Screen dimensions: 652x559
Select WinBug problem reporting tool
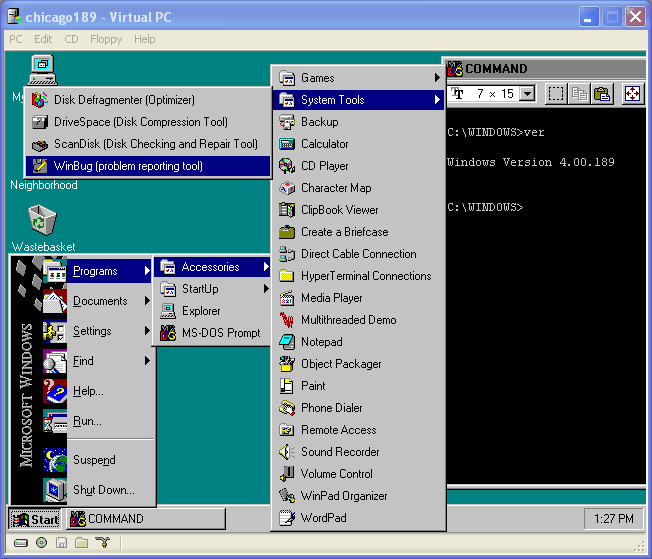(148, 166)
